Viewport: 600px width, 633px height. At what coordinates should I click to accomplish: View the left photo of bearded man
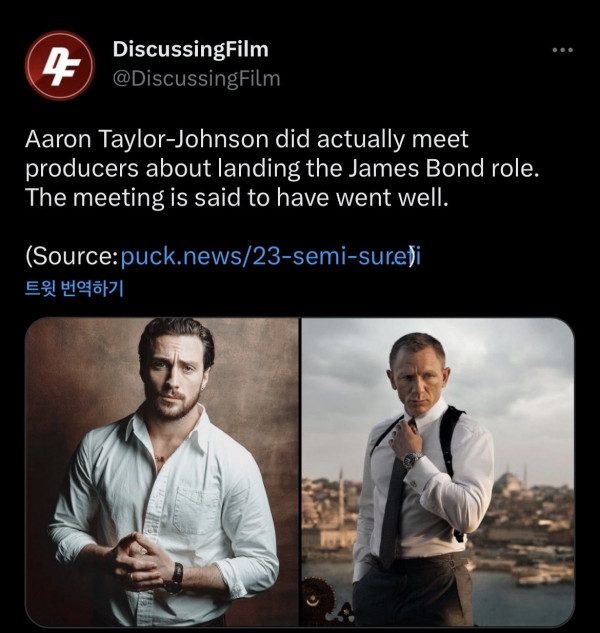(162, 472)
